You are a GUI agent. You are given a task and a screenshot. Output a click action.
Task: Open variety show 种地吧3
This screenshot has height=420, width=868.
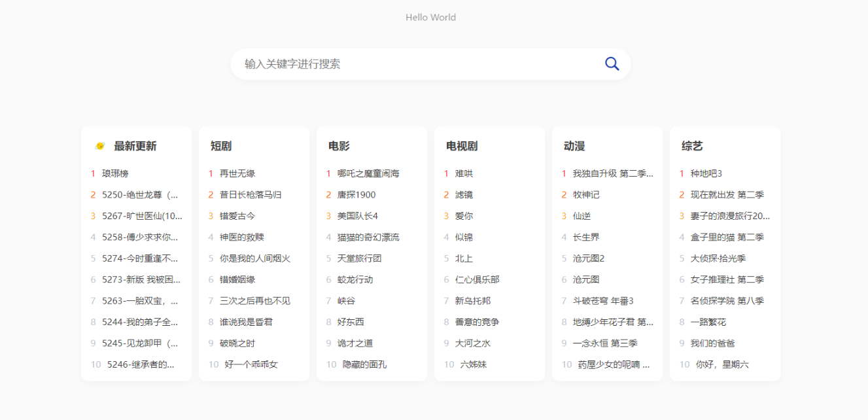click(x=706, y=173)
